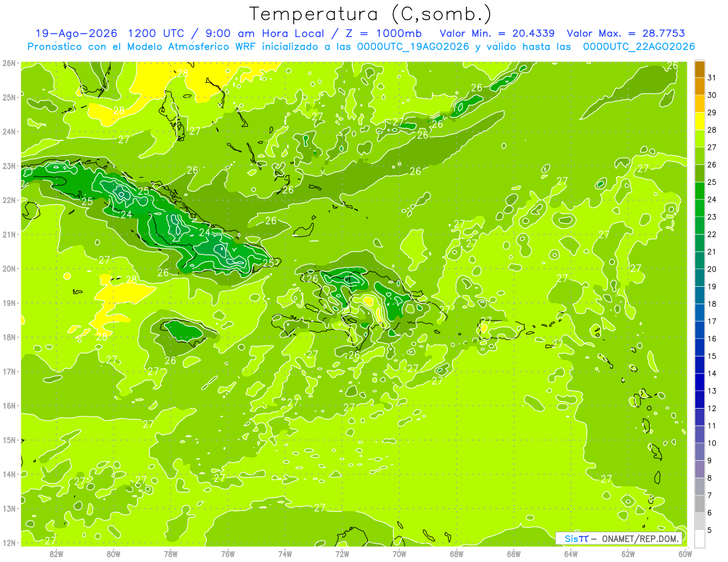Click the dark blue colorbar segment between 13 and 14
The height and width of the screenshot is (562, 728).
(699, 382)
